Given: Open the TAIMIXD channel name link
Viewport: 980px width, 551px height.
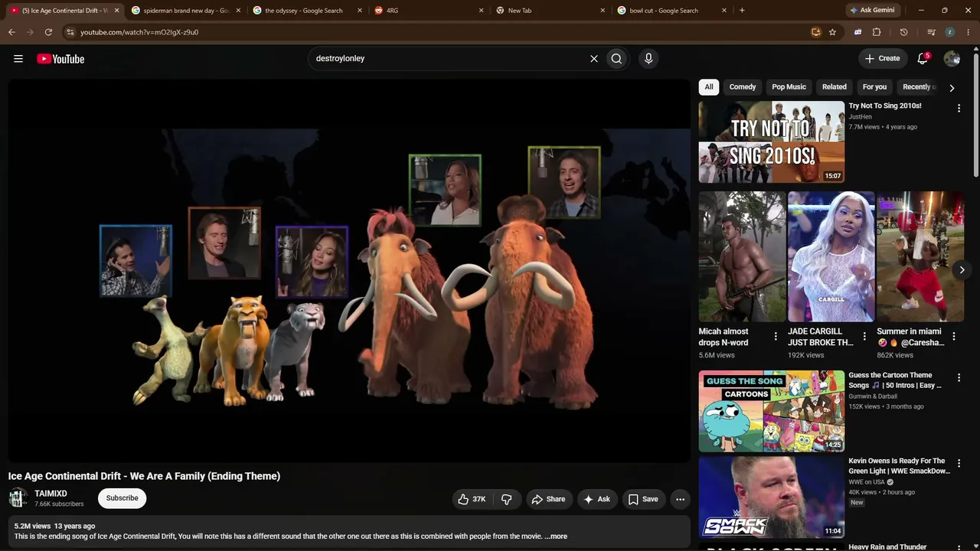Looking at the screenshot, I should pyautogui.click(x=51, y=494).
